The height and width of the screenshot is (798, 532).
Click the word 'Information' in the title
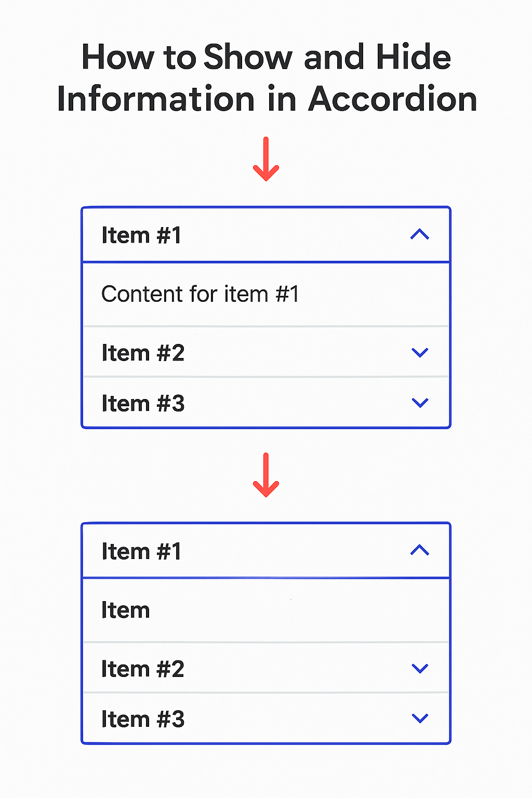point(156,99)
